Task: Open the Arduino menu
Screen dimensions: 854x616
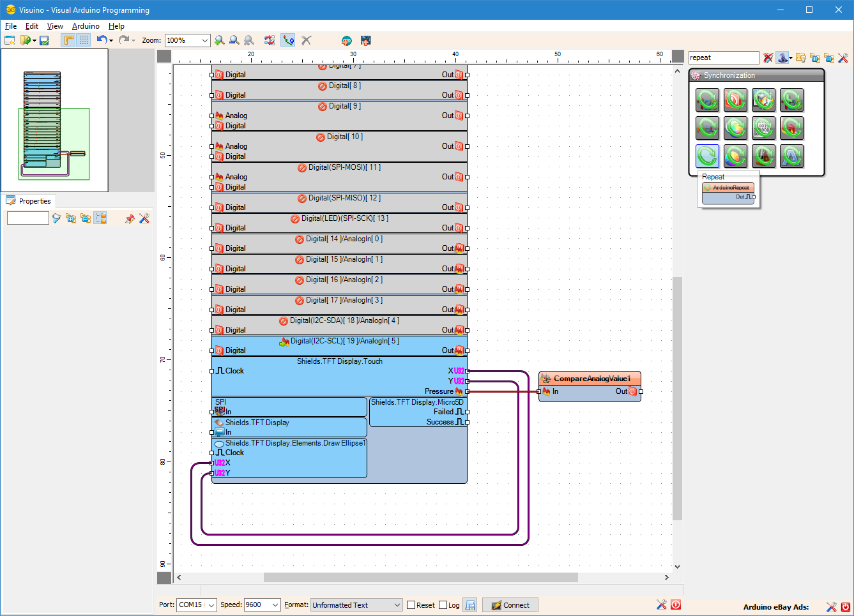Action: 86,26
